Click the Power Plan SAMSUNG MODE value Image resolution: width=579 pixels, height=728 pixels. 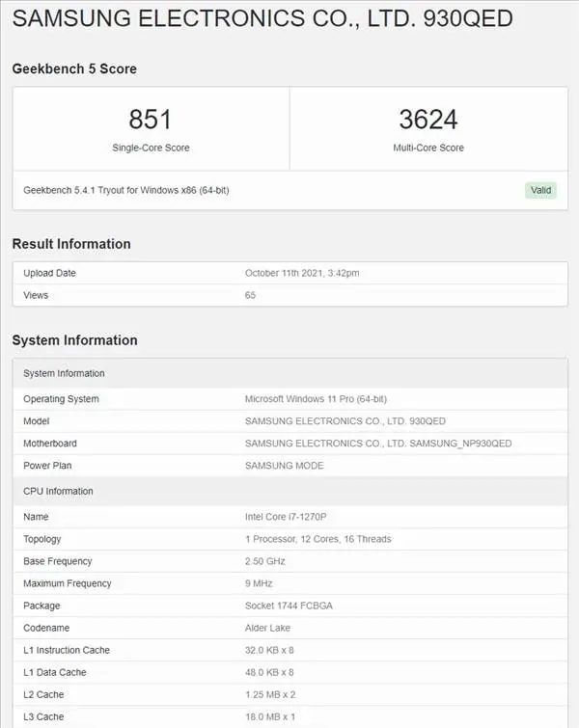click(x=285, y=466)
